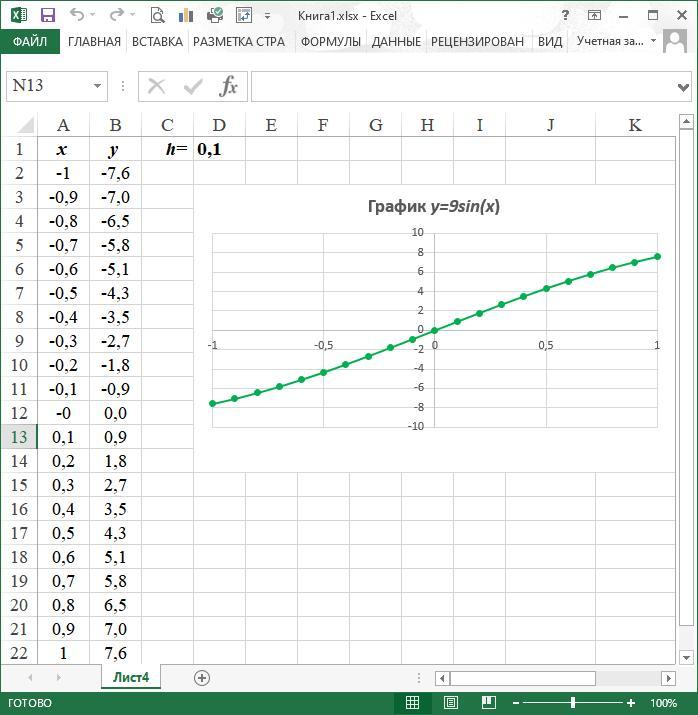Viewport: 698px width, 715px height.
Task: Open the ВИД ribbon tab
Action: point(550,41)
